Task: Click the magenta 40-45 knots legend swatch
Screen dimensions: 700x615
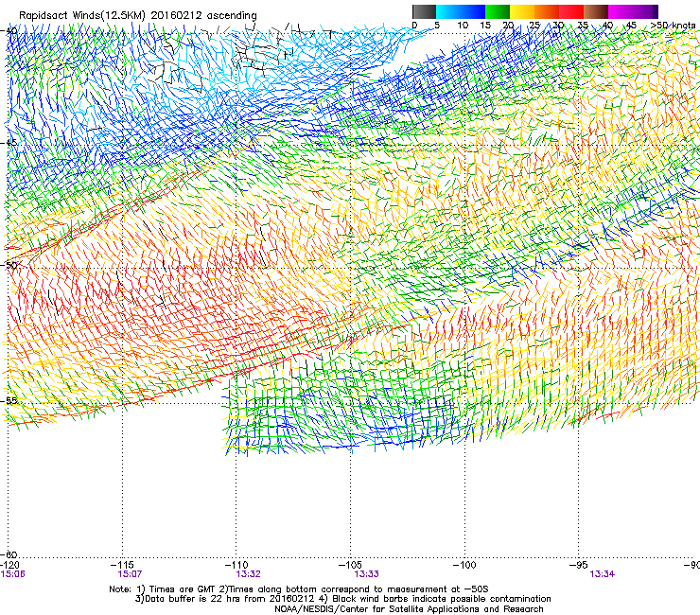Action: point(621,11)
